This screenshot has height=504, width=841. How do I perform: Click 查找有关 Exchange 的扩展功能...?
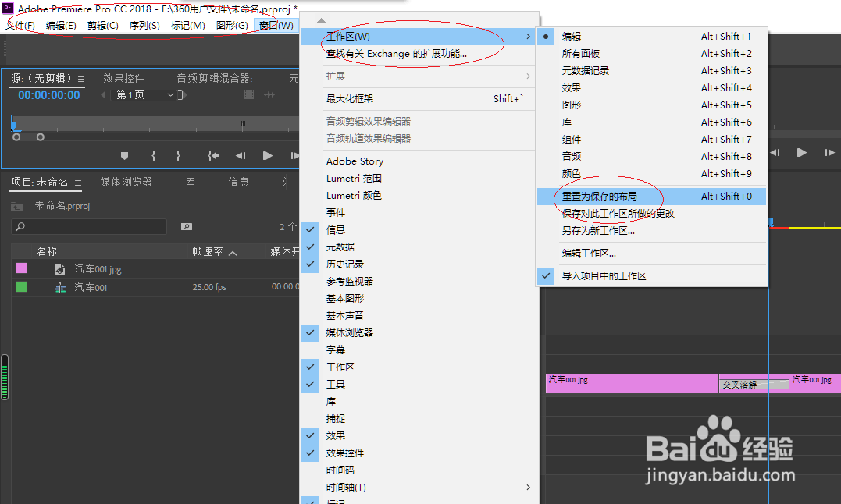coord(419,54)
